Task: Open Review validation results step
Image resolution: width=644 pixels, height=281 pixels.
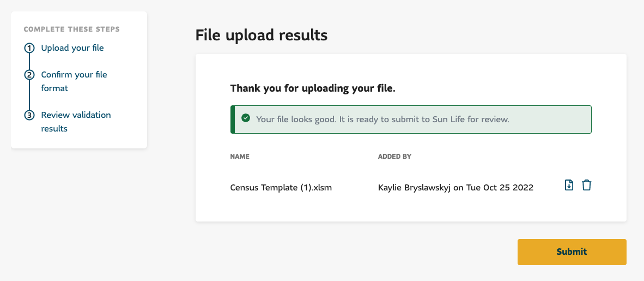Action: [x=76, y=121]
